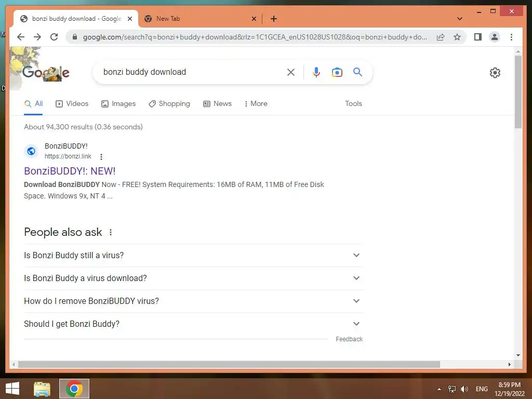View site information via the padlock icon
The image size is (532, 399).
coord(75,37)
